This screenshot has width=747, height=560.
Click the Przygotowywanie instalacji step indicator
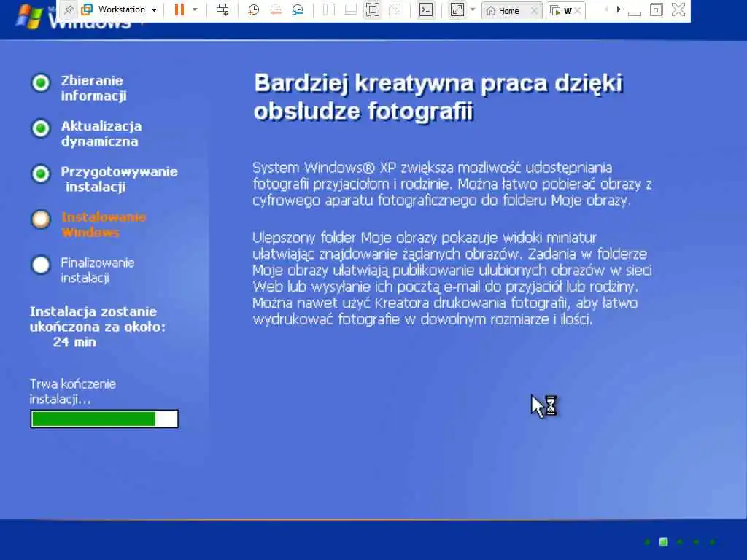[x=41, y=174]
